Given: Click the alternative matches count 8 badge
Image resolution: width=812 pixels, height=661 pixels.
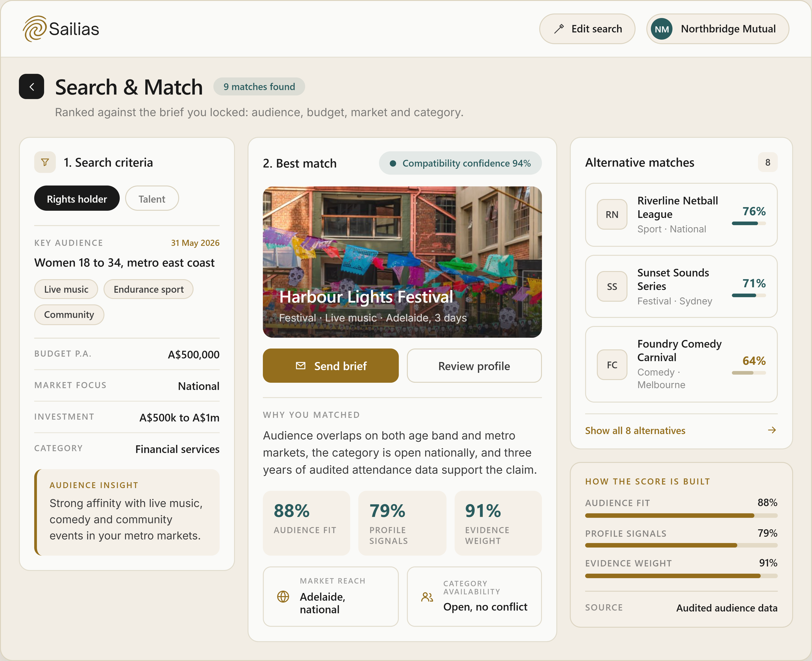Looking at the screenshot, I should coord(767,162).
